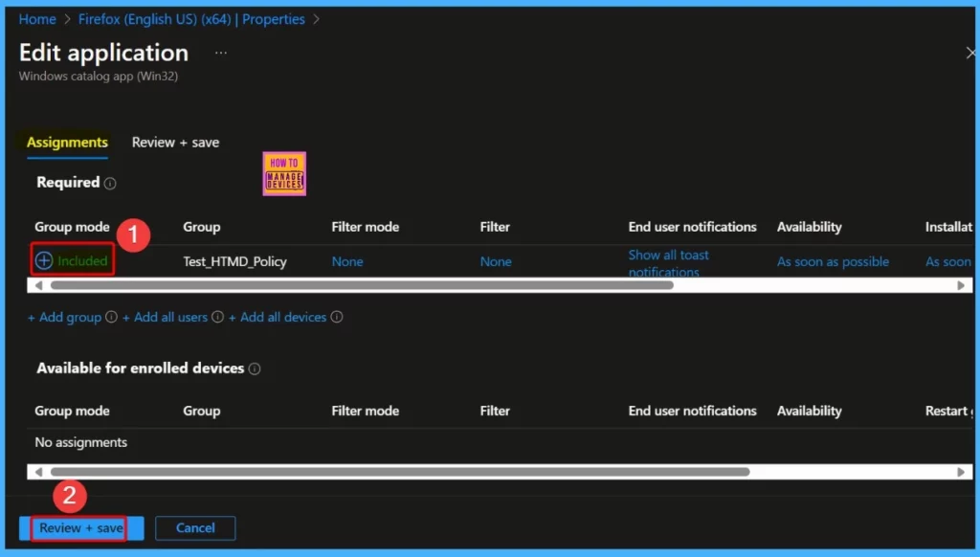The height and width of the screenshot is (557, 980).
Task: Show info icon beside Add all users
Action: (217, 317)
